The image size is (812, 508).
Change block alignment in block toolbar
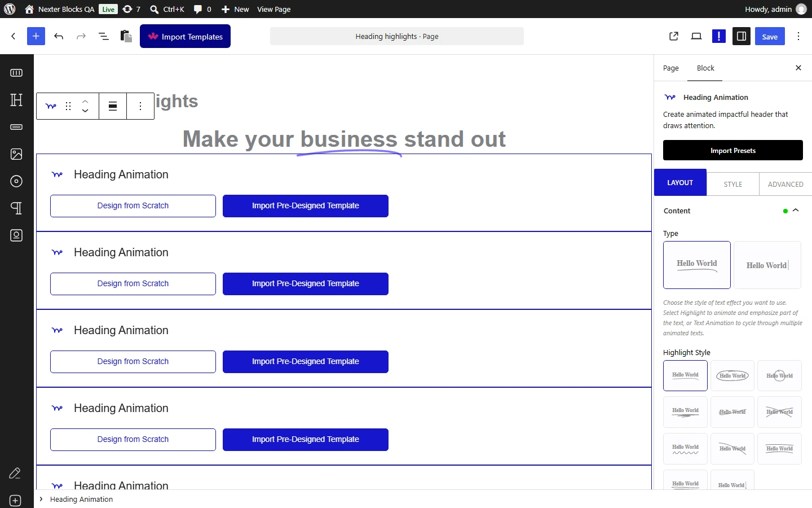[x=113, y=106]
